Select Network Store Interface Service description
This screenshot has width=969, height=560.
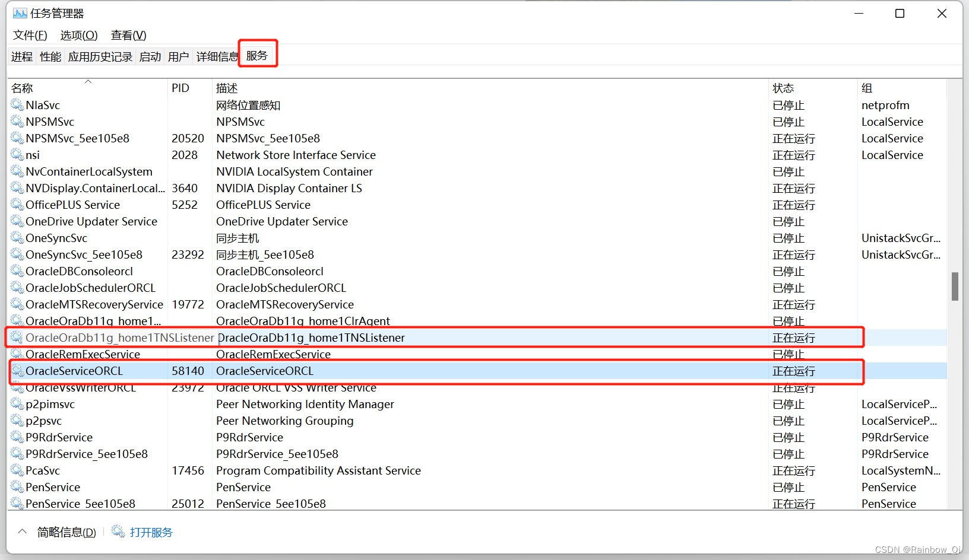296,155
